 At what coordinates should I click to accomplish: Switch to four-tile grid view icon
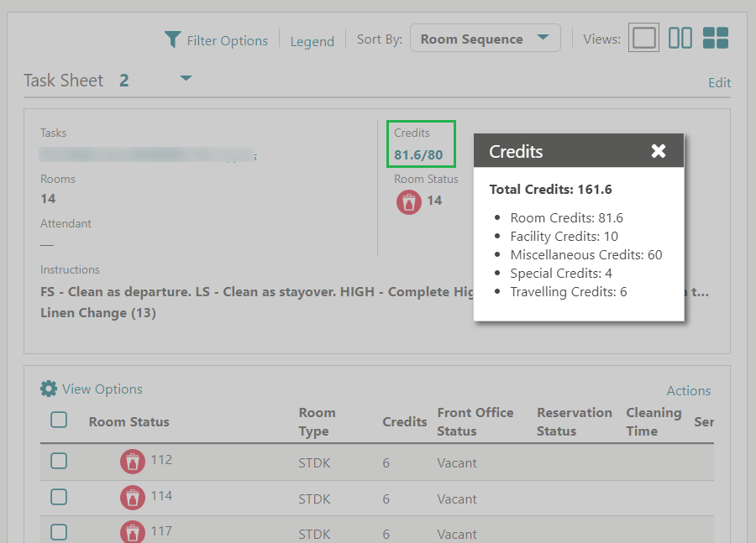point(716,38)
